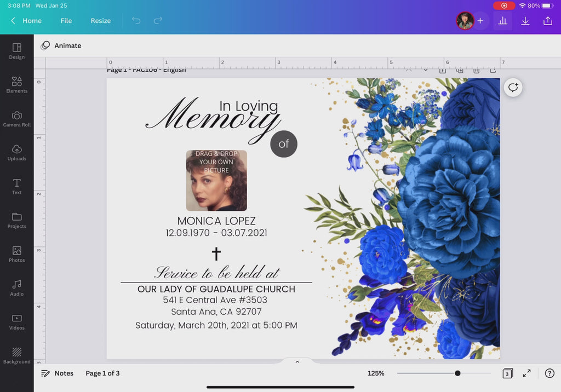Select the dates text 12.09.1970 - 03.07.2021
561x392 pixels.
click(216, 233)
